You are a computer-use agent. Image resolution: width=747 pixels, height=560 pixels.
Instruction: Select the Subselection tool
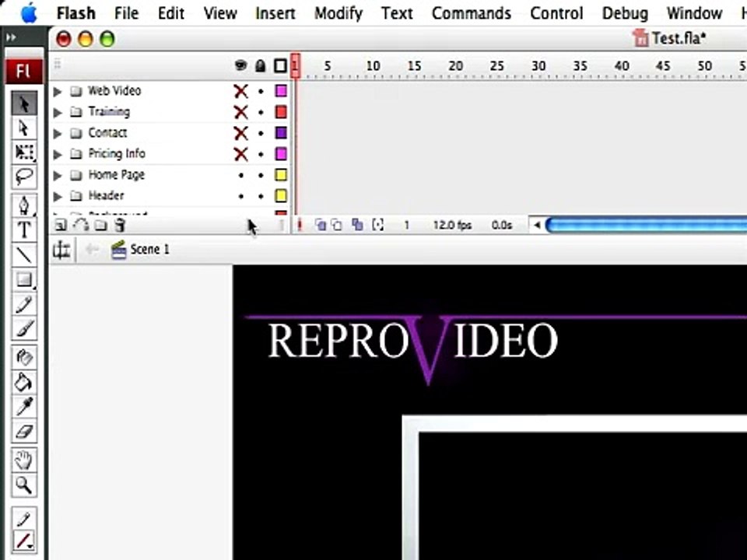[x=24, y=128]
